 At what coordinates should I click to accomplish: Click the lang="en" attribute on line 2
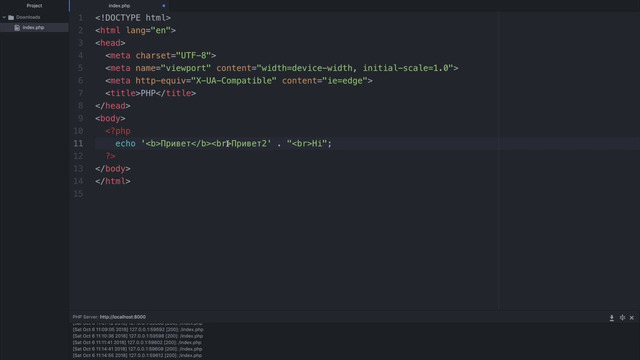(x=148, y=30)
